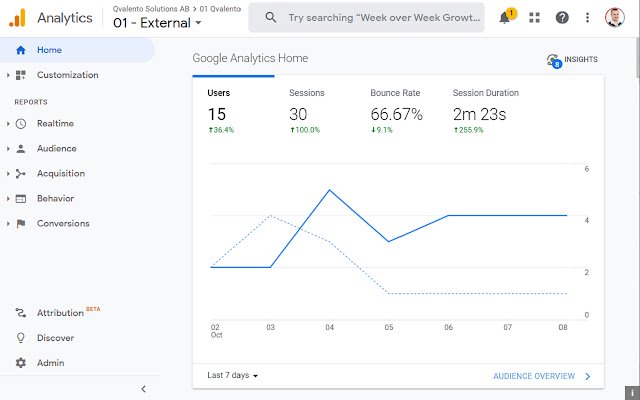This screenshot has width=640, height=400.
Task: Click the 100.0% sessions change value
Action: tap(304, 130)
